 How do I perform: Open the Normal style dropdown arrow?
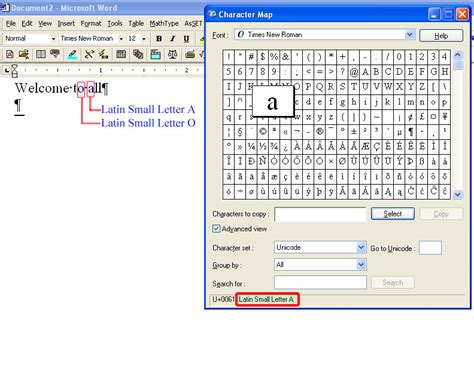53,39
